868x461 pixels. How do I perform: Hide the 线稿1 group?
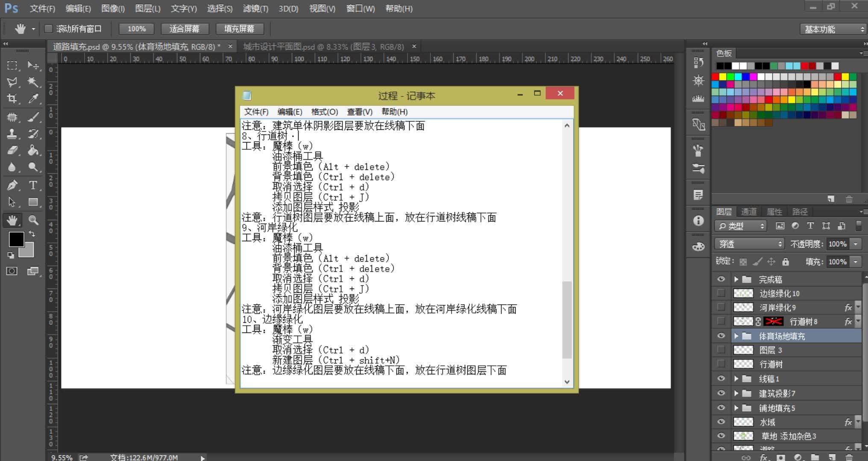tap(721, 379)
